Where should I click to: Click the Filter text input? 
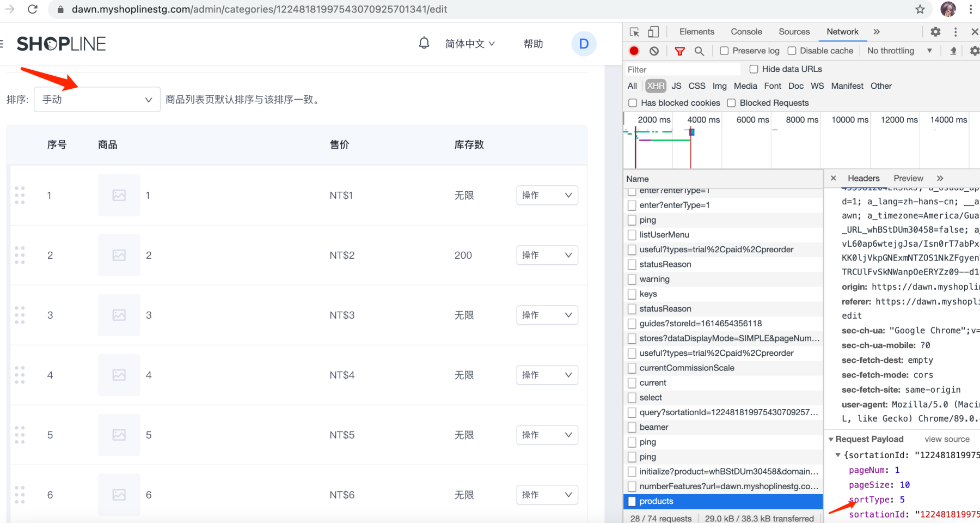pyautogui.click(x=682, y=69)
